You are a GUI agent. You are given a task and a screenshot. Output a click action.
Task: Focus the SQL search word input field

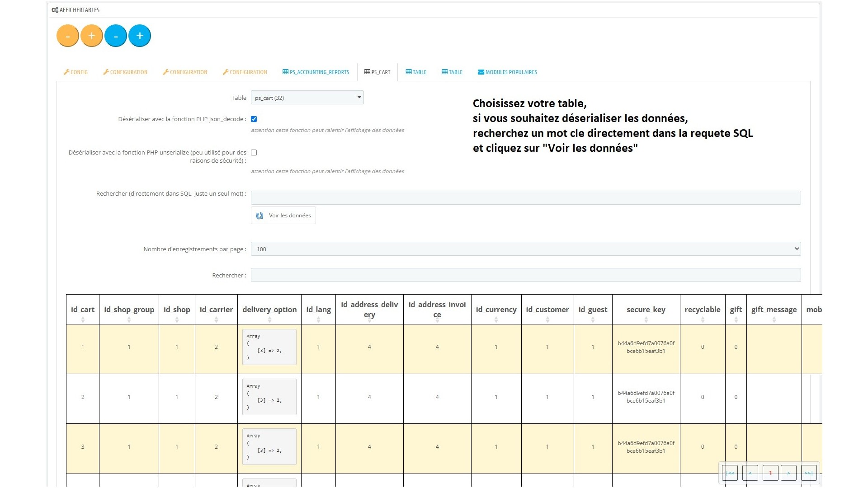pyautogui.click(x=526, y=197)
